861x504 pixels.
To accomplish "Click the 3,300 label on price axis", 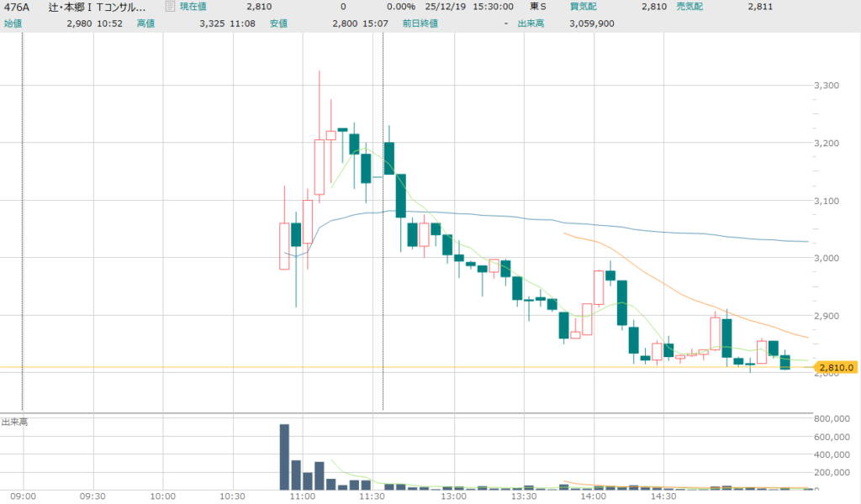I will tap(828, 86).
